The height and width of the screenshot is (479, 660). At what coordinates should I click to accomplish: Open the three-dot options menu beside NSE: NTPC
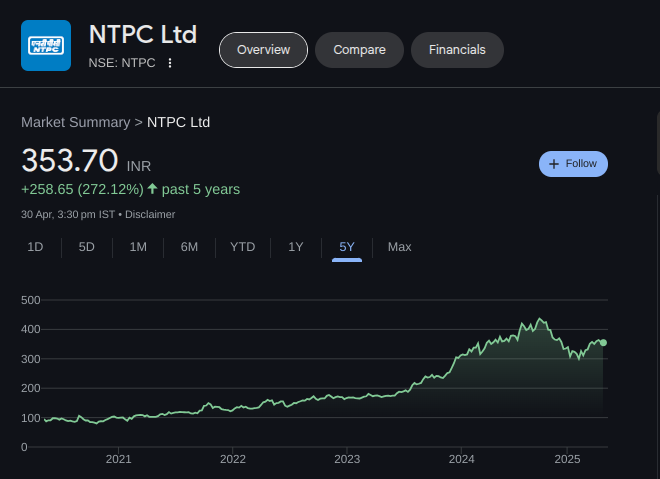click(170, 63)
